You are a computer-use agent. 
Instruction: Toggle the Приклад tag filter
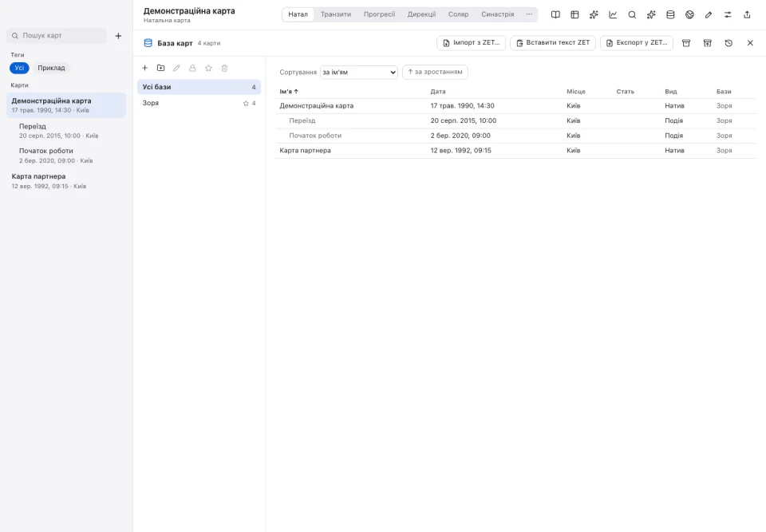pyautogui.click(x=51, y=68)
